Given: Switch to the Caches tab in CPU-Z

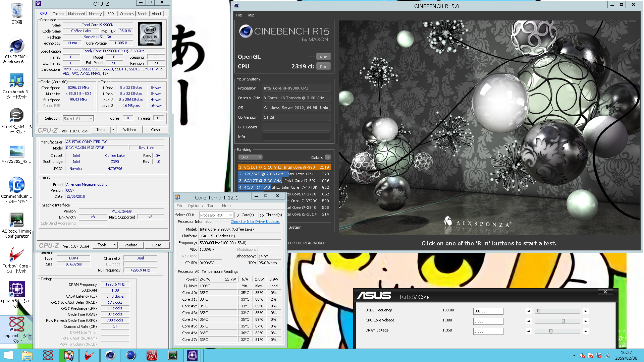Looking at the screenshot, I should (x=58, y=14).
